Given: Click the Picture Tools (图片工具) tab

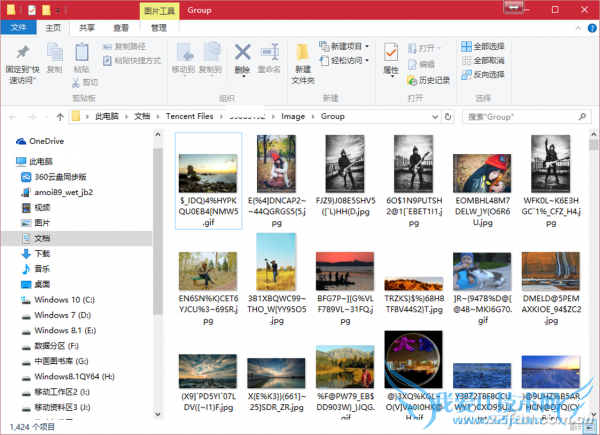Looking at the screenshot, I should [x=159, y=11].
